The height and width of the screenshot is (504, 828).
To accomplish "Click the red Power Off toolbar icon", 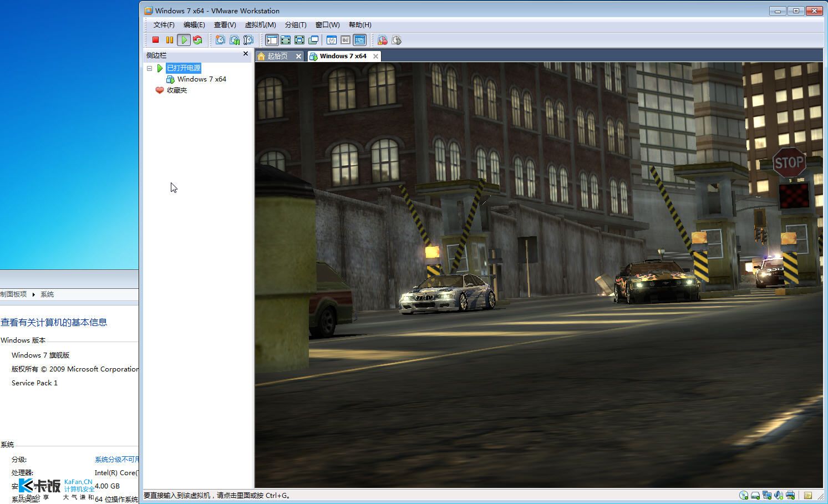I will coord(156,40).
